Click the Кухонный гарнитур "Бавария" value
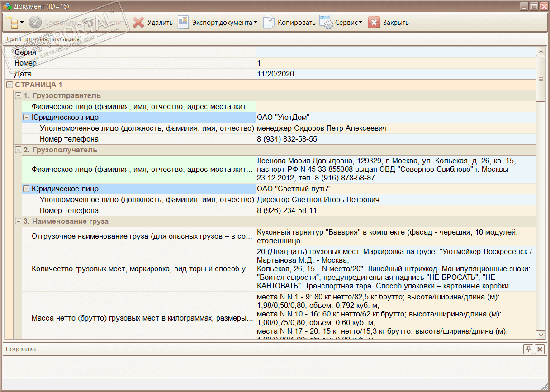This screenshot has height=392, width=550. (x=395, y=236)
